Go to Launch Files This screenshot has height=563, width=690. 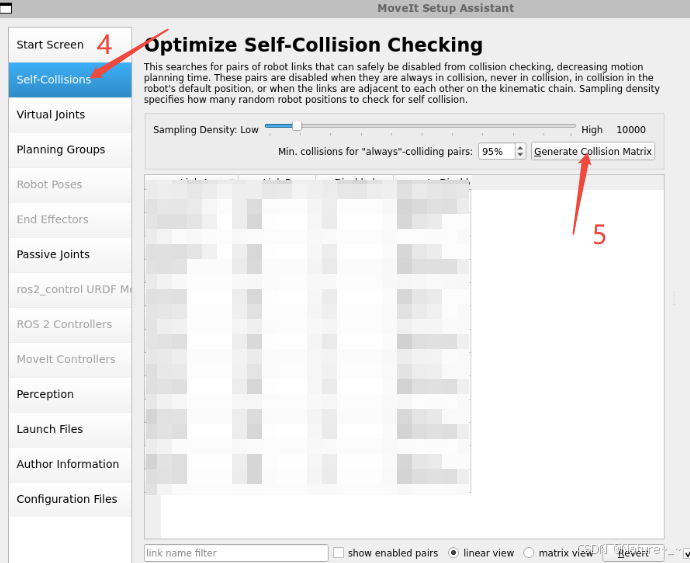pos(70,429)
